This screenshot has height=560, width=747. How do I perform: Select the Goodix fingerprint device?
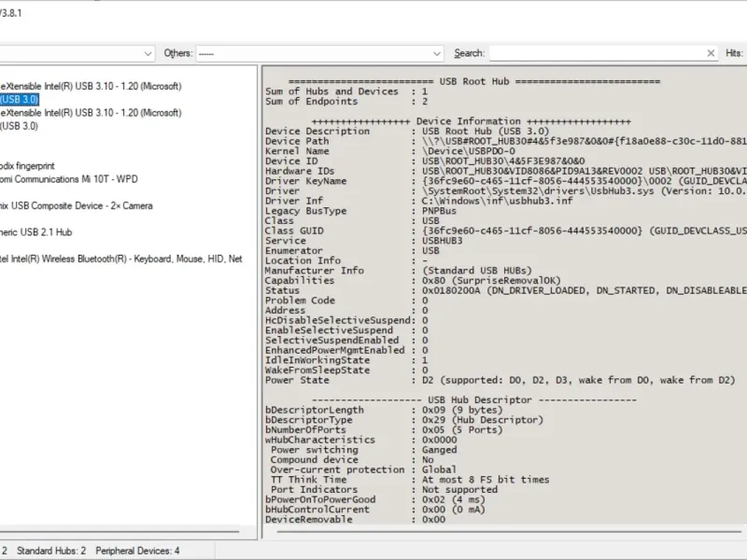[27, 166]
